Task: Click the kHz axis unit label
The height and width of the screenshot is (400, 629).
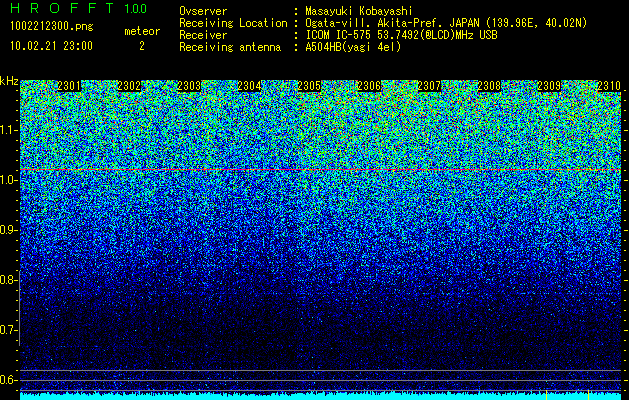Action: pyautogui.click(x=9, y=81)
